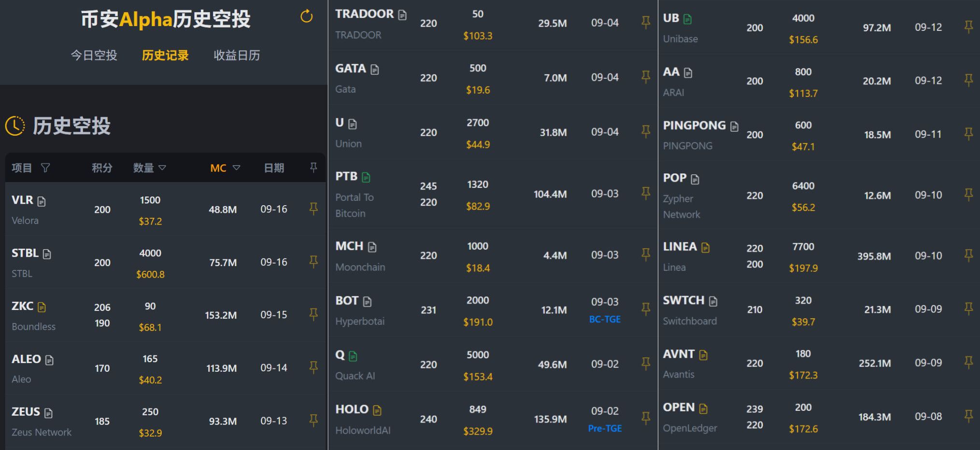The width and height of the screenshot is (980, 450).
Task: Open the MC column sort dropdown
Action: click(x=236, y=168)
